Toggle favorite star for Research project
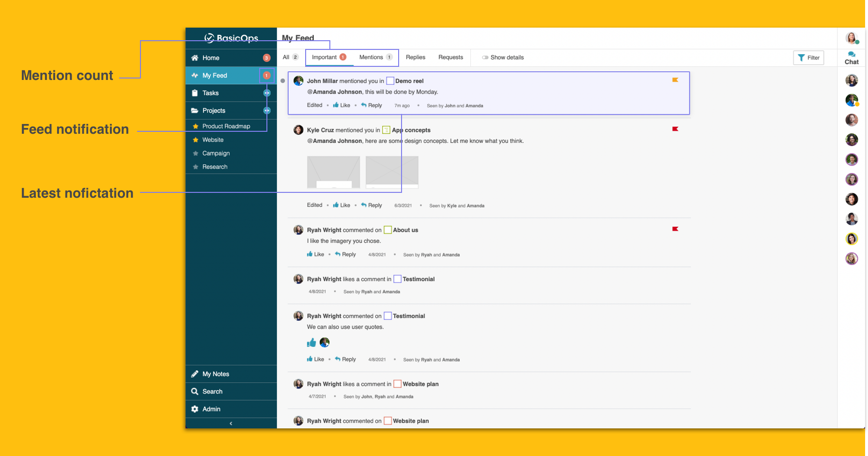868x456 pixels. pyautogui.click(x=196, y=167)
